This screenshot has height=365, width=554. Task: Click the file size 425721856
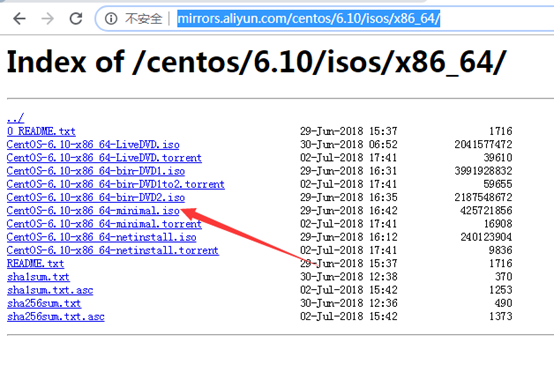pos(486,211)
